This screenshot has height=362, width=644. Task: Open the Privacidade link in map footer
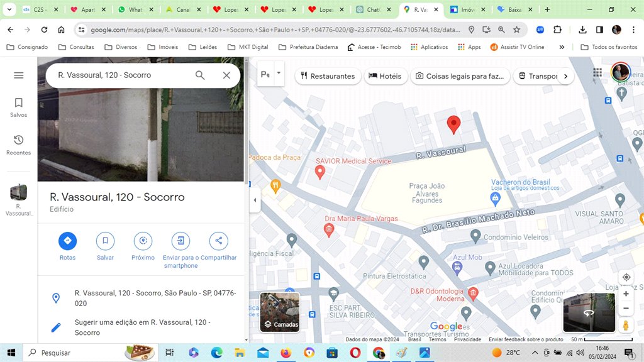[467, 339]
